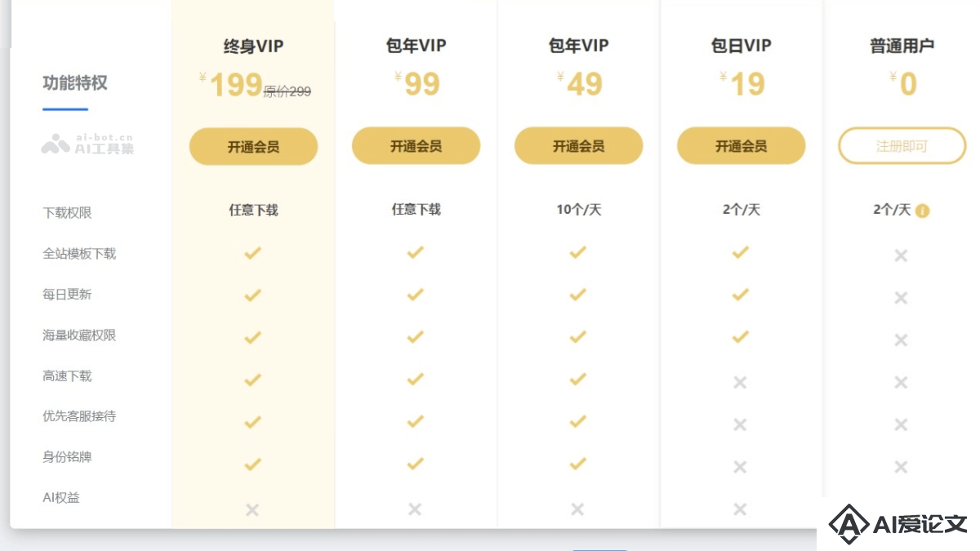Click ¥99 包年VIP checkmark for 海量收藏权限
Screen dimensions: 980x551
tap(415, 336)
